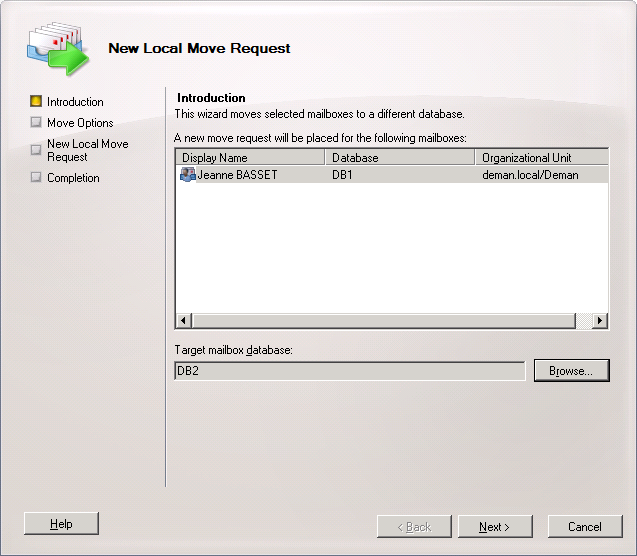This screenshot has height=556, width=637.
Task: Open Help for this wizard
Action: pyautogui.click(x=61, y=524)
